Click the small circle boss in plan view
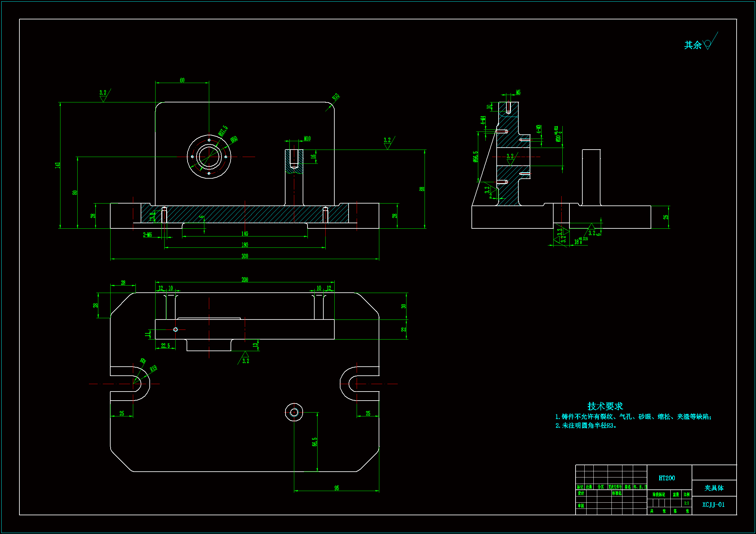 (x=294, y=412)
